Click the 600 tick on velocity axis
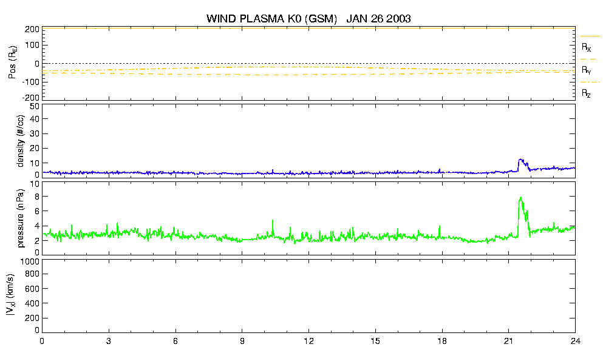603x364 pixels. (x=33, y=289)
